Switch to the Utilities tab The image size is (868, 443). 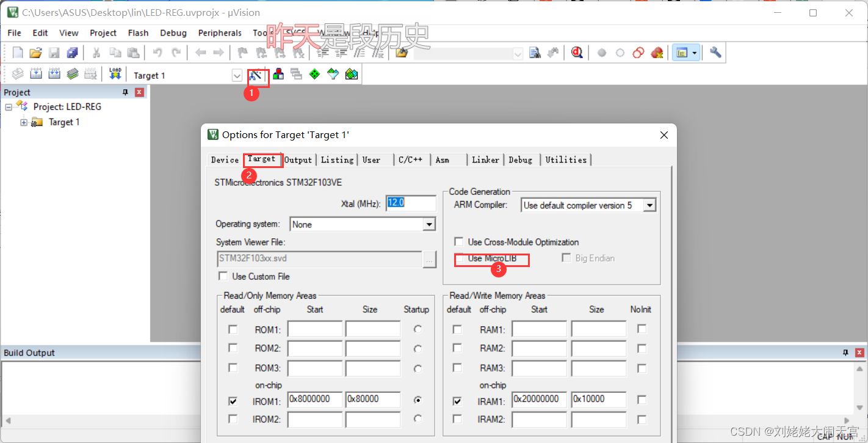pos(566,160)
